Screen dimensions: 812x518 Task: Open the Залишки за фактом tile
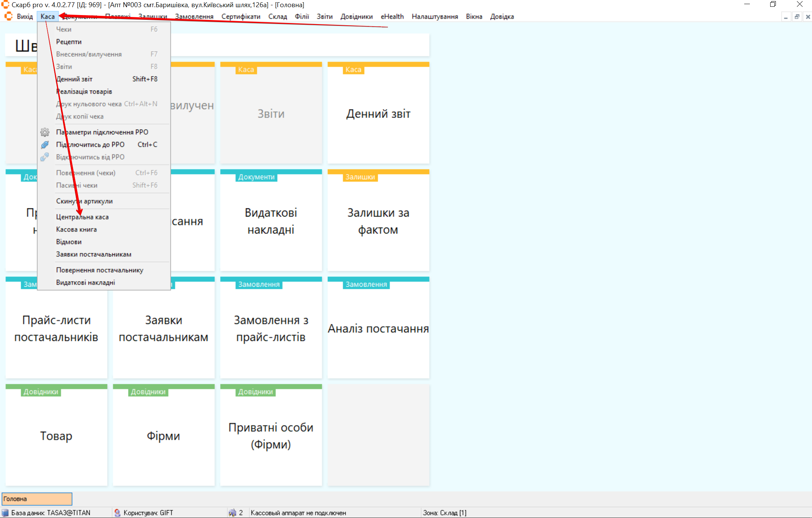tap(378, 221)
